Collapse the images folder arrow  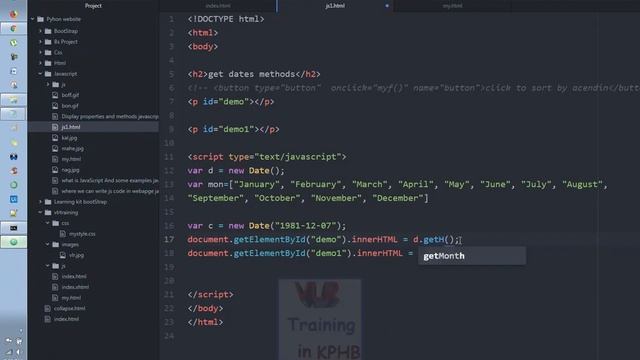(x=48, y=244)
